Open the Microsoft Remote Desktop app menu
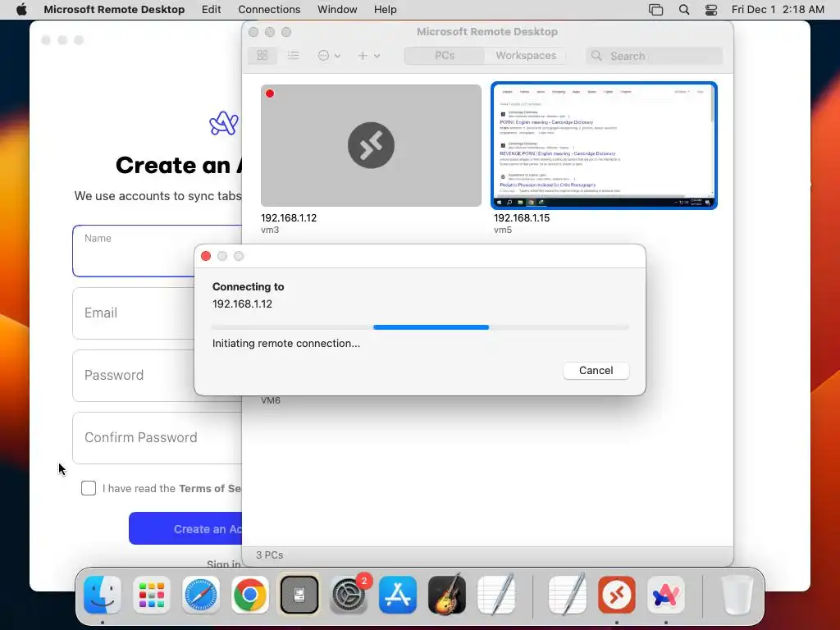Viewport: 840px width, 630px height. [x=114, y=9]
